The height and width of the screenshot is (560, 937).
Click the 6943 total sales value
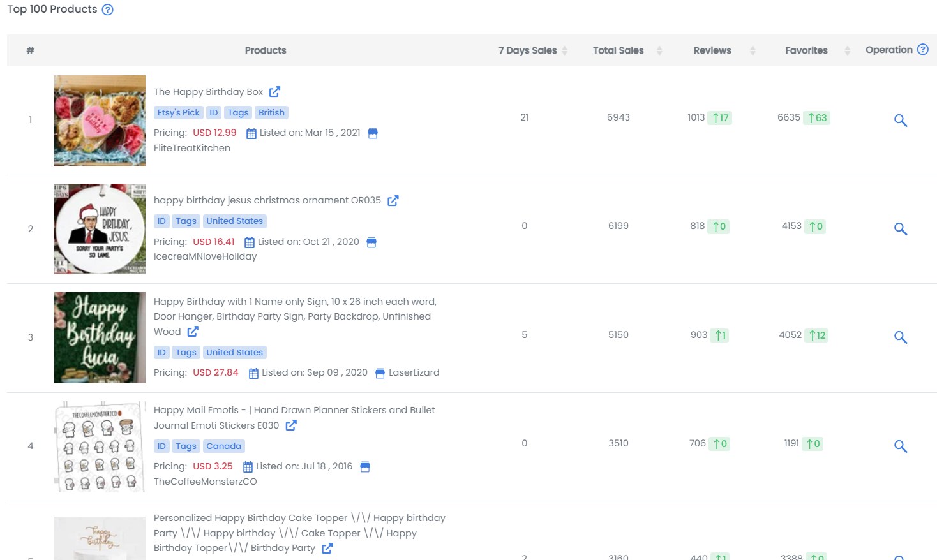pyautogui.click(x=618, y=117)
